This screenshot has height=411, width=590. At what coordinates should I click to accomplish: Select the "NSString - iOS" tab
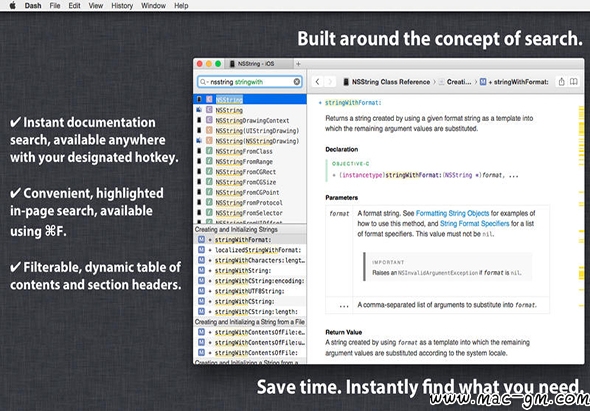click(x=259, y=64)
